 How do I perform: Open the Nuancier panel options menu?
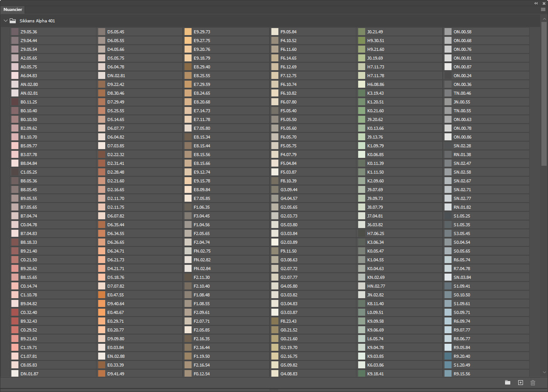(x=543, y=9)
